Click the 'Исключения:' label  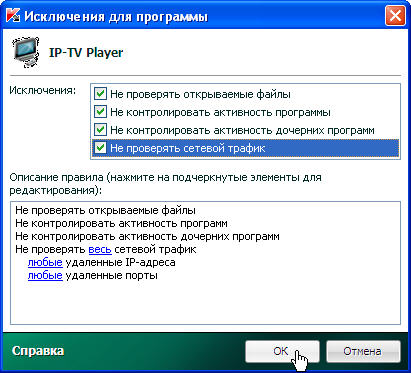pyautogui.click(x=43, y=90)
